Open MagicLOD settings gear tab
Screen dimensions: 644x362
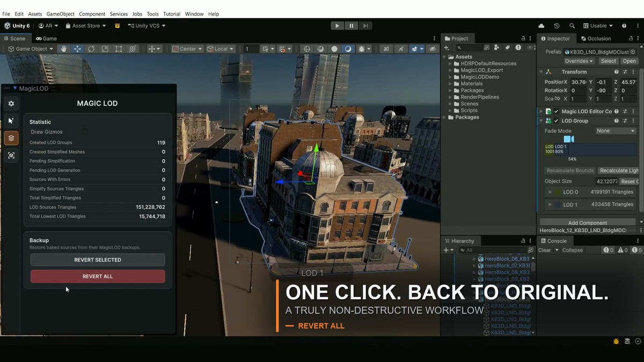[x=11, y=104]
